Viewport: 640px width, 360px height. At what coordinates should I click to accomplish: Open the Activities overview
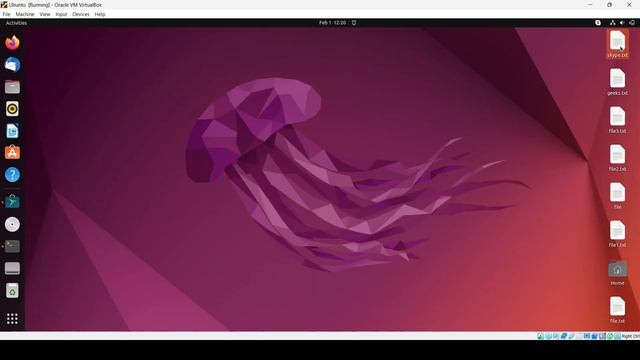click(16, 23)
